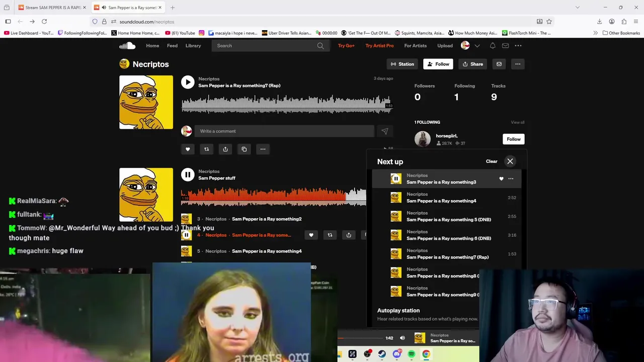Open the header three-dots settings menu

pyautogui.click(x=518, y=46)
